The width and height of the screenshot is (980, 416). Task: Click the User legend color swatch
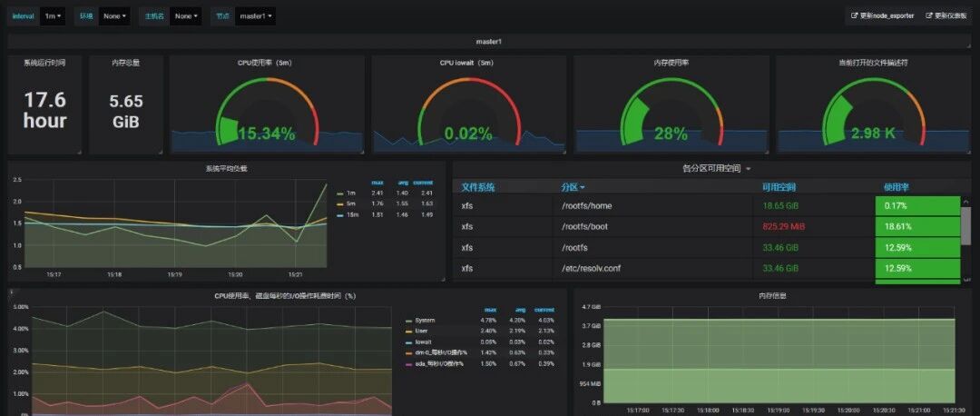[x=409, y=331]
